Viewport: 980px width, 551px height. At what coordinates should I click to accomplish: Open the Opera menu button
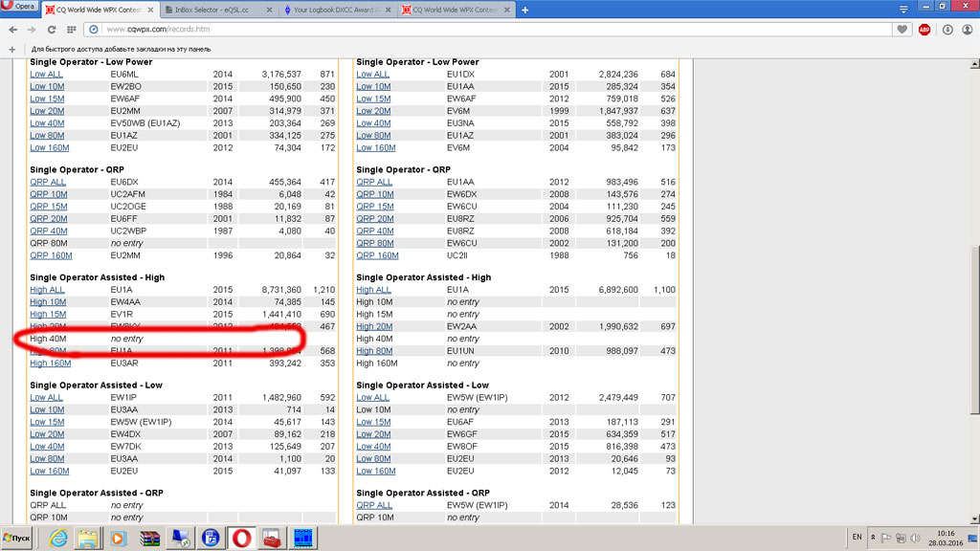pyautogui.click(x=20, y=7)
